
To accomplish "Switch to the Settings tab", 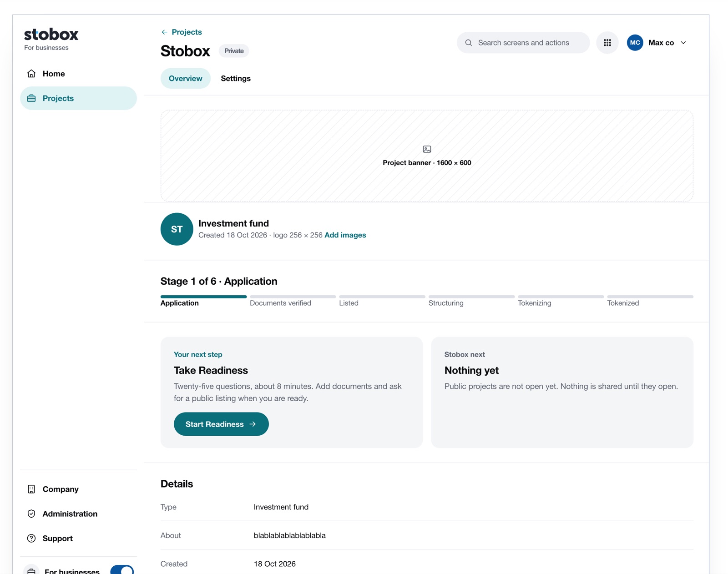I will (236, 78).
